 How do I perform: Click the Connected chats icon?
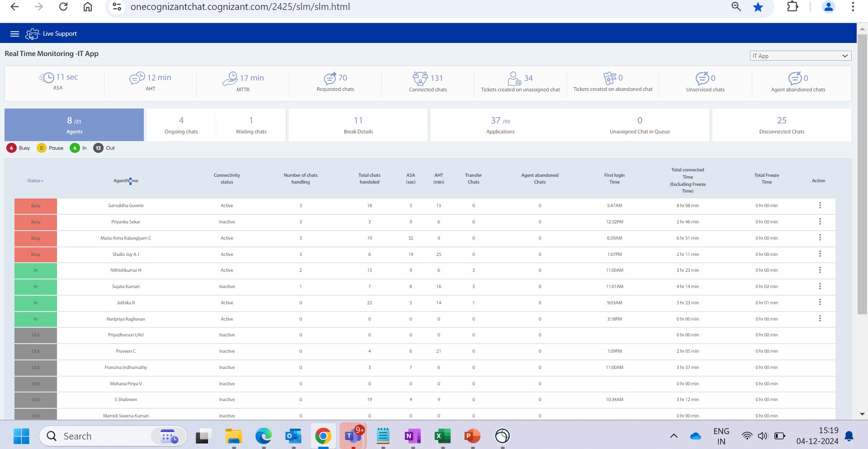point(420,78)
